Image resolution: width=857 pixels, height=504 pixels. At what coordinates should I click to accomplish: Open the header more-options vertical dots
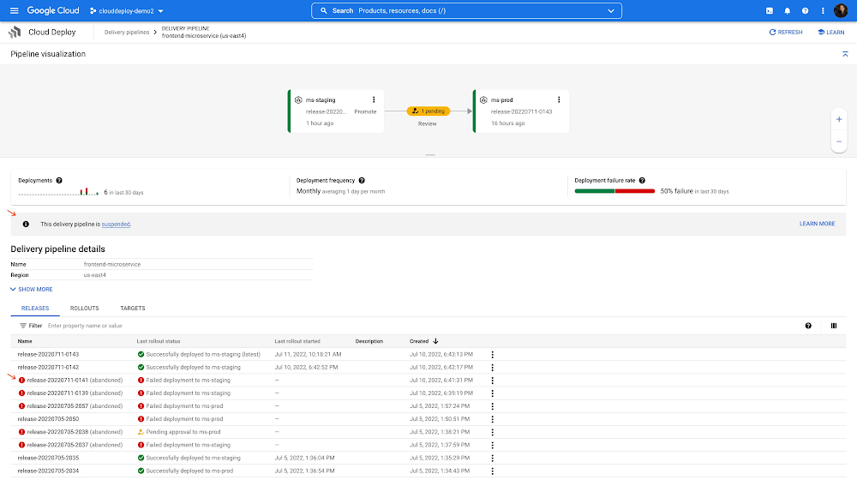[x=823, y=10]
